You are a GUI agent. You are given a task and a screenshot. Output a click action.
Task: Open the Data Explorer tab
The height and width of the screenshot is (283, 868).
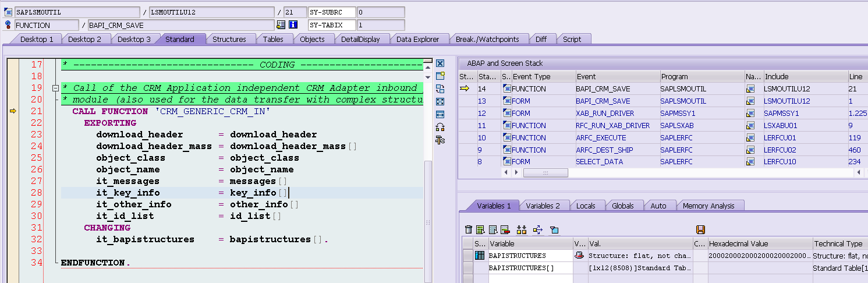point(417,39)
